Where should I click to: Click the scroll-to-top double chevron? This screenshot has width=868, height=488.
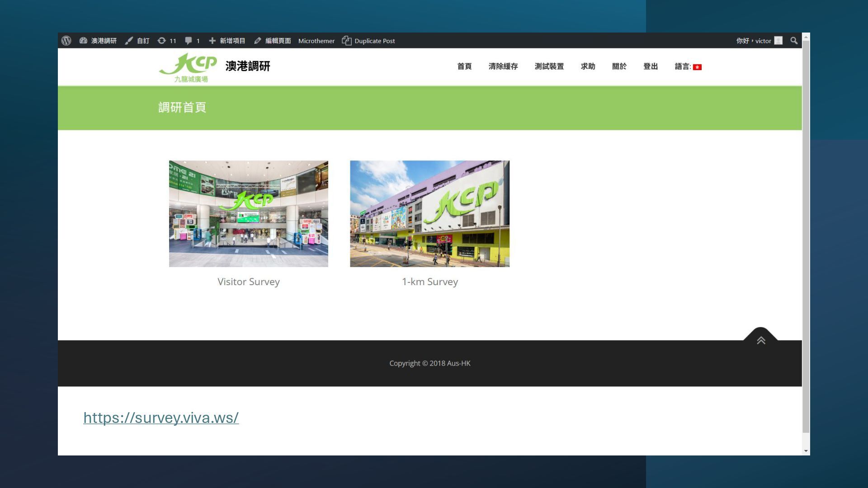pyautogui.click(x=761, y=340)
